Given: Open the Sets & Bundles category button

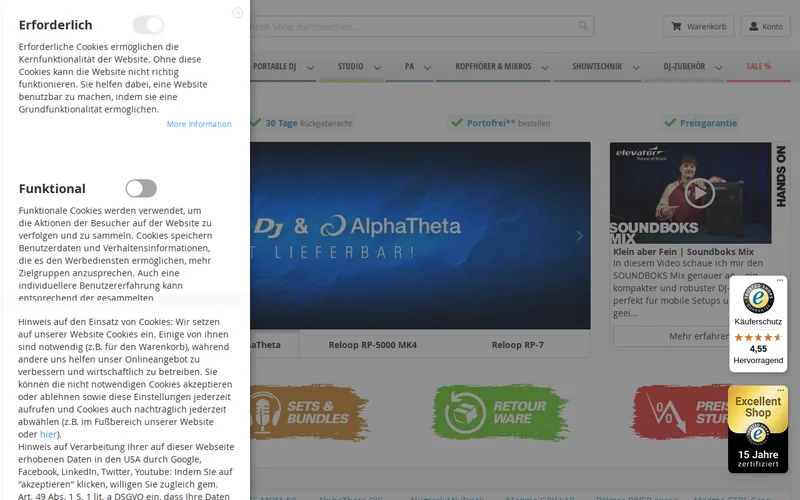Looking at the screenshot, I should pyautogui.click(x=310, y=412).
